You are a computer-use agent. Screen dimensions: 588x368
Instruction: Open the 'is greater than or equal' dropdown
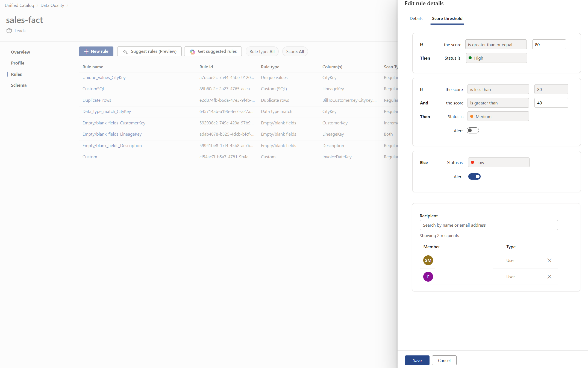pos(496,45)
